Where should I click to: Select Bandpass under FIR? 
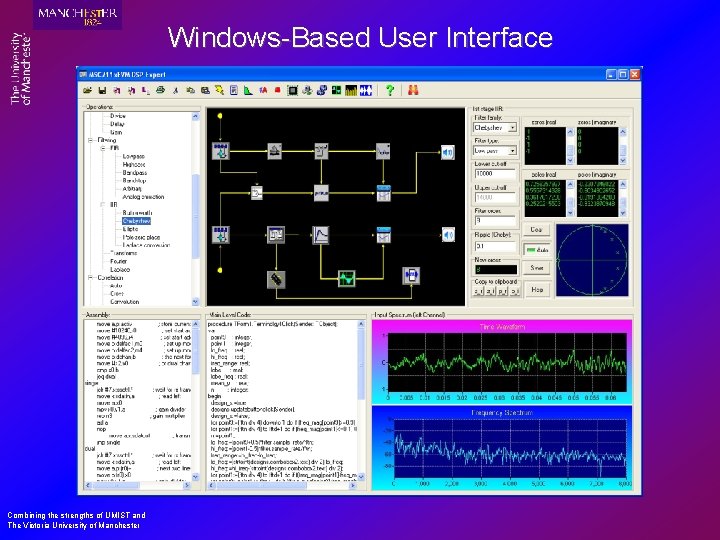coord(135,173)
